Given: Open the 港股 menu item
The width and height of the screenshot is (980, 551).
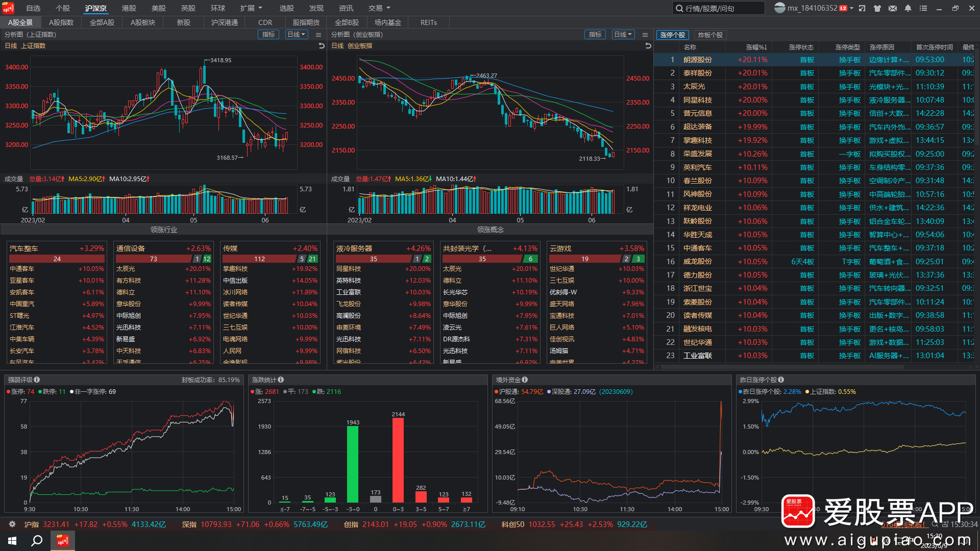Looking at the screenshot, I should point(129,8).
